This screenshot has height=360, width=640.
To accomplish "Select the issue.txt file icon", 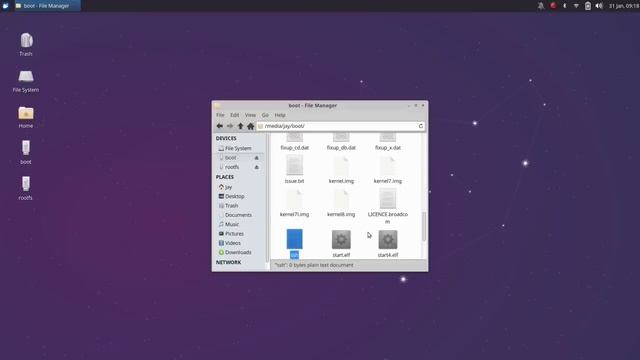I will click(x=294, y=166).
